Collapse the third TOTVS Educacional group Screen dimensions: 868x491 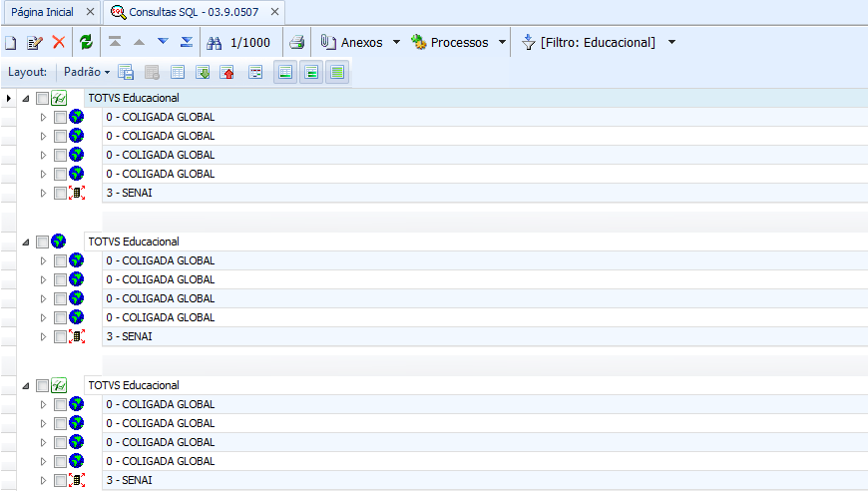point(26,386)
